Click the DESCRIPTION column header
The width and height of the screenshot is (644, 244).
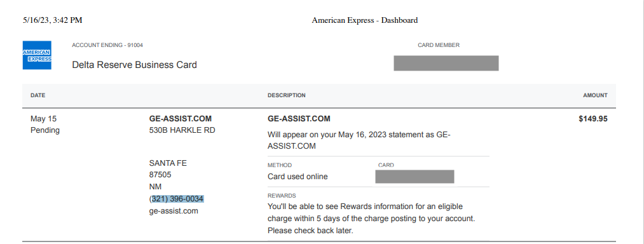pos(286,95)
